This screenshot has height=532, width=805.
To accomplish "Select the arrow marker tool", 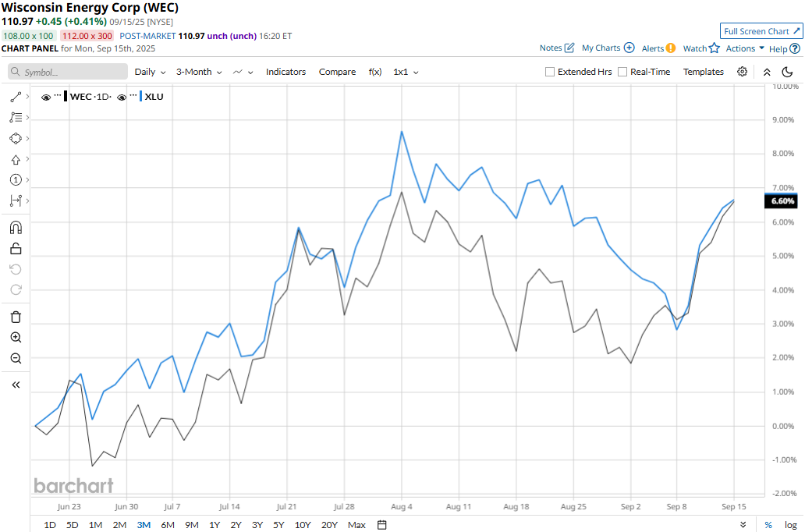I will [16, 160].
